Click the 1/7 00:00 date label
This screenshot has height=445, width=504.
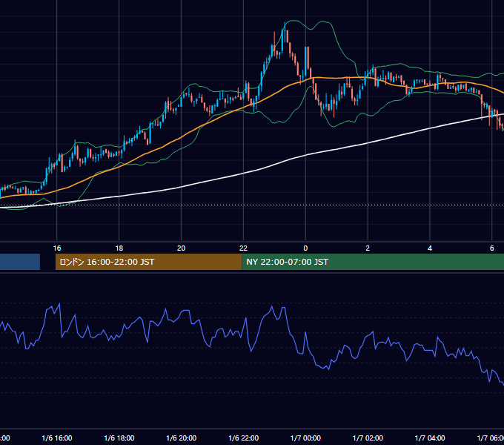coord(305,438)
